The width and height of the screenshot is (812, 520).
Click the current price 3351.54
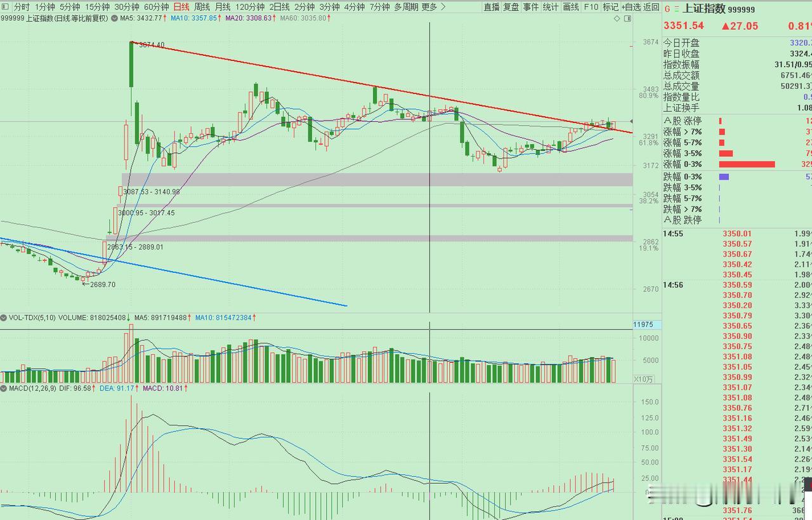684,25
